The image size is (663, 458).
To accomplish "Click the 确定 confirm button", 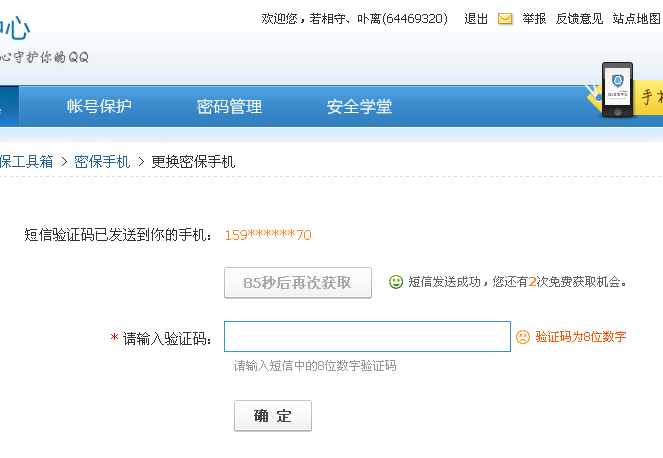I will (x=273, y=416).
